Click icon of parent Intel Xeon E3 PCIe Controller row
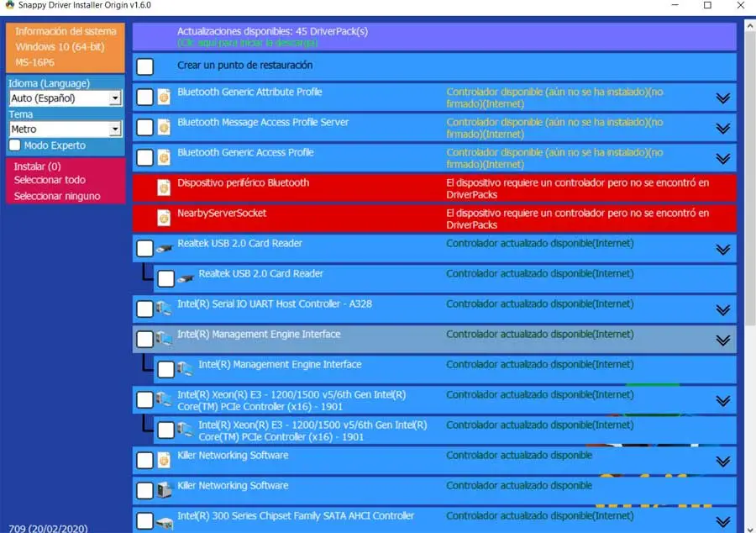Screen dimensions: 756x533 click(x=164, y=399)
